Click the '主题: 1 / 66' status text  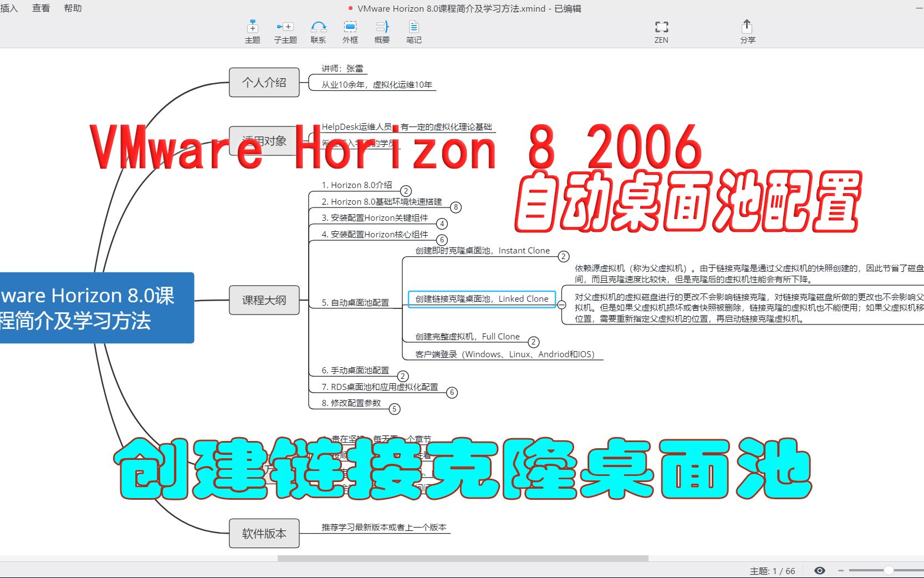pyautogui.click(x=772, y=571)
